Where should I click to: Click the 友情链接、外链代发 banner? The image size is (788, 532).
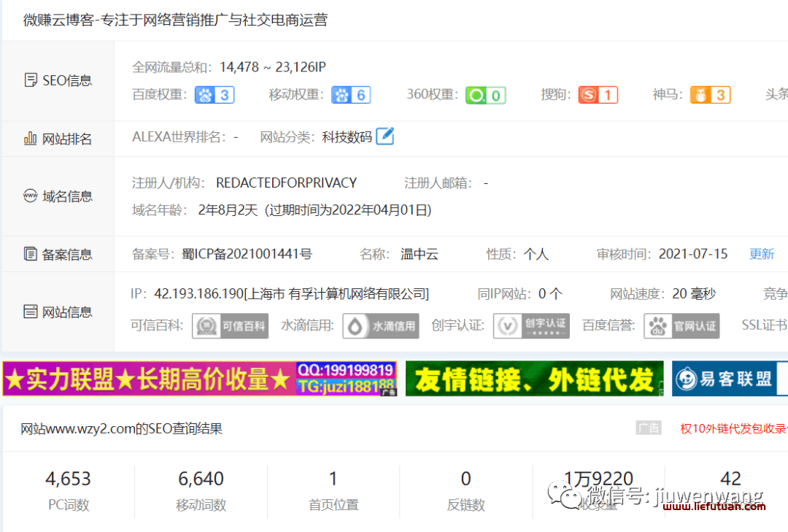(x=533, y=379)
